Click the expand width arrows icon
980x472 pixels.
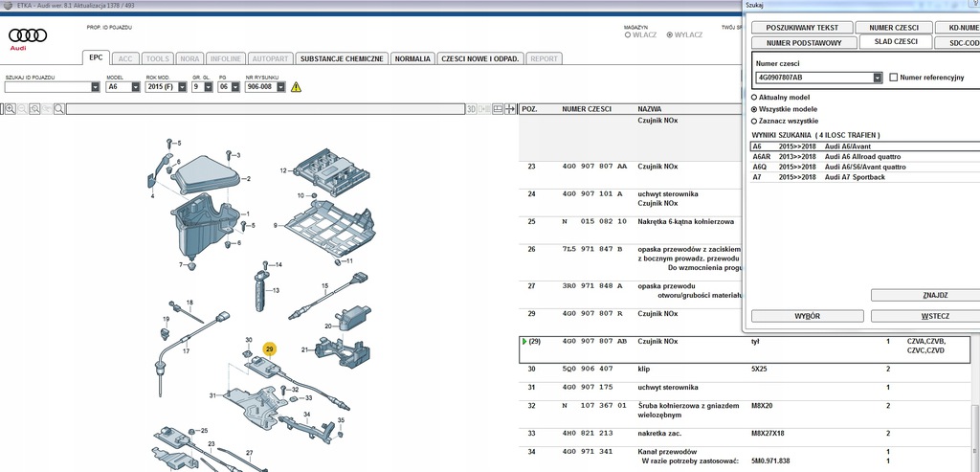tap(510, 109)
